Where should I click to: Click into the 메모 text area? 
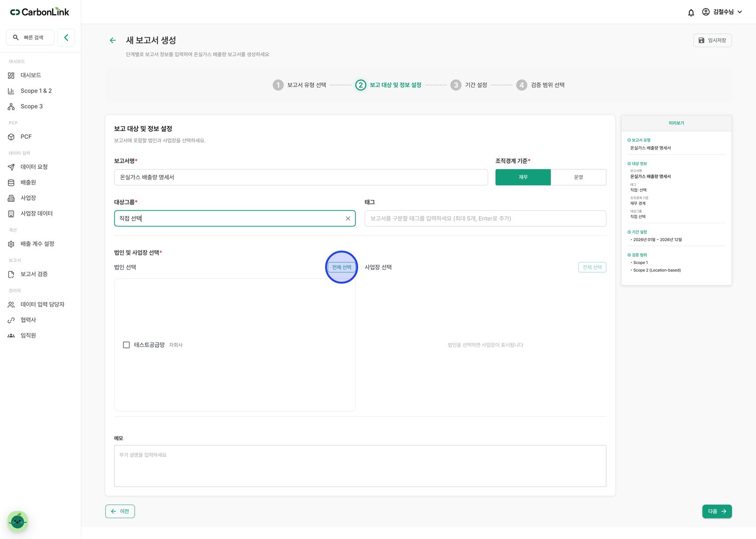[360, 466]
